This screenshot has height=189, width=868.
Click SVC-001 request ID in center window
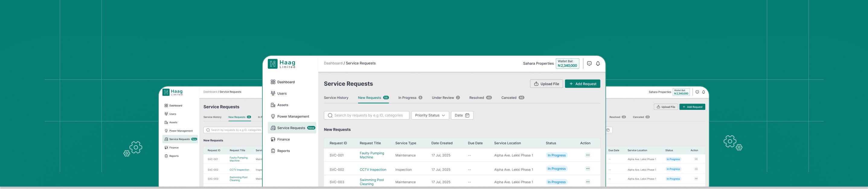pyautogui.click(x=337, y=155)
